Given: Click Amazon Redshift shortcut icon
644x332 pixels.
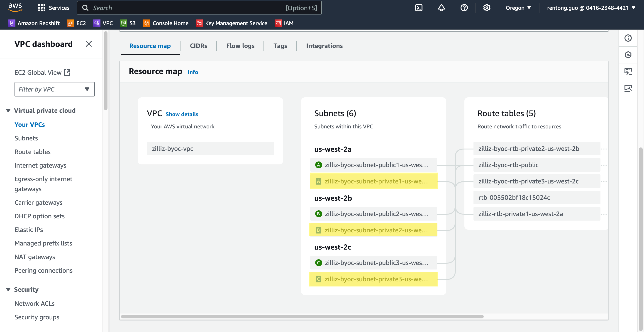Looking at the screenshot, I should coord(12,23).
